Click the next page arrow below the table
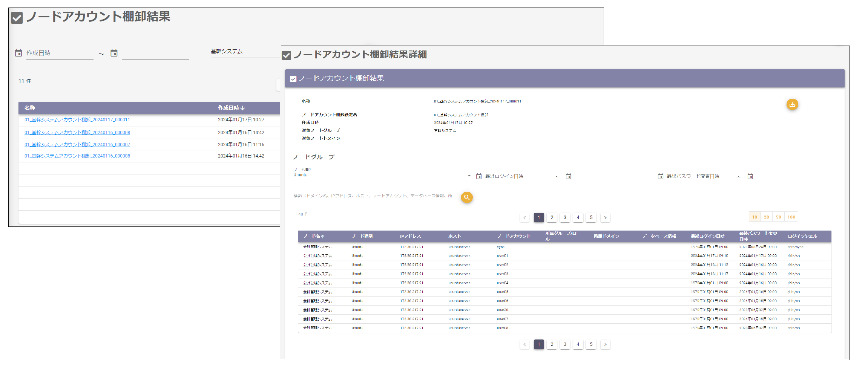This screenshot has width=868, height=370. pyautogui.click(x=605, y=344)
